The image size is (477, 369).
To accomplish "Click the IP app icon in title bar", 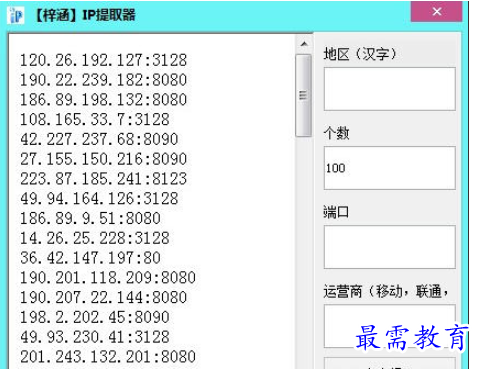I will (16, 15).
